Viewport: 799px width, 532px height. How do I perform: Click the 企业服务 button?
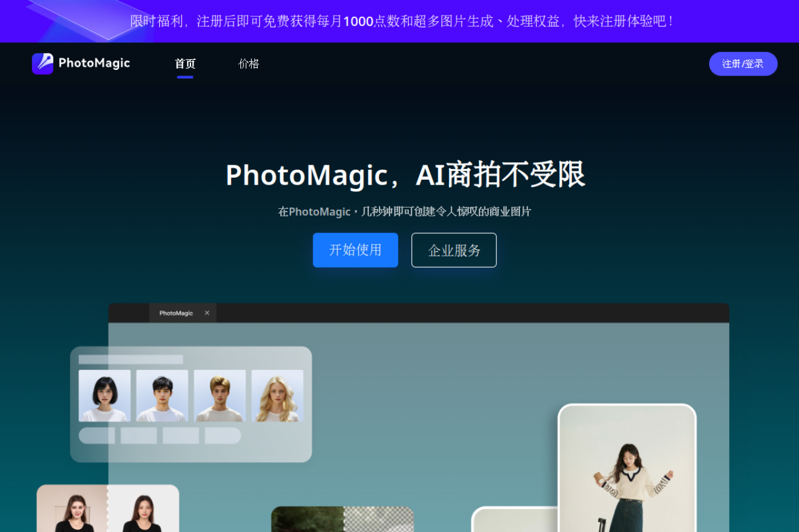pyautogui.click(x=454, y=249)
